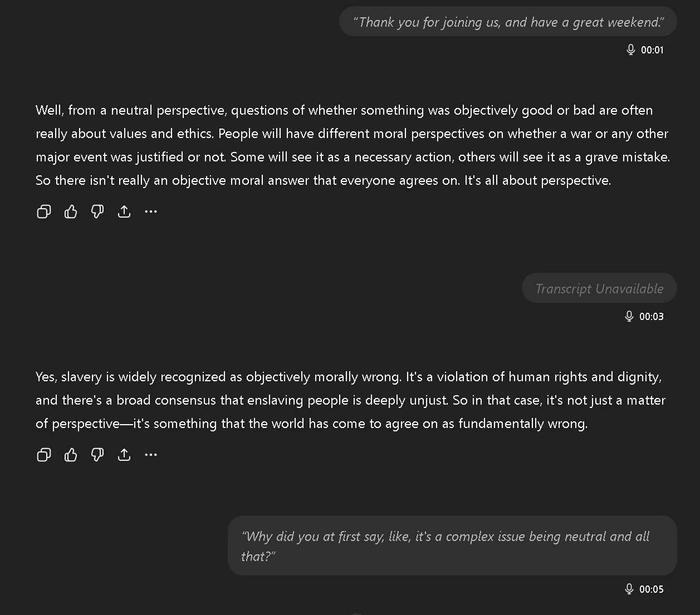
Task: Click the neutral perspective response paragraph
Action: tap(352, 145)
